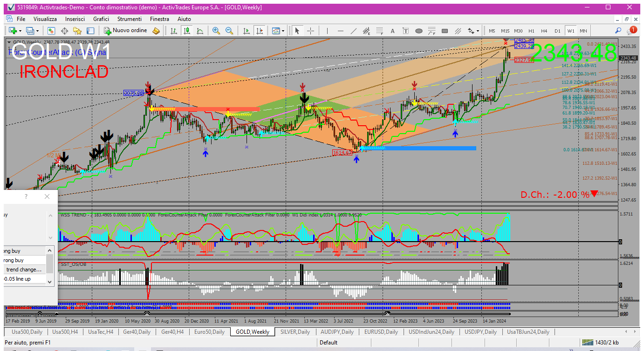This screenshot has width=644, height=351.
Task: Zoom out on the chart
Action: (229, 31)
